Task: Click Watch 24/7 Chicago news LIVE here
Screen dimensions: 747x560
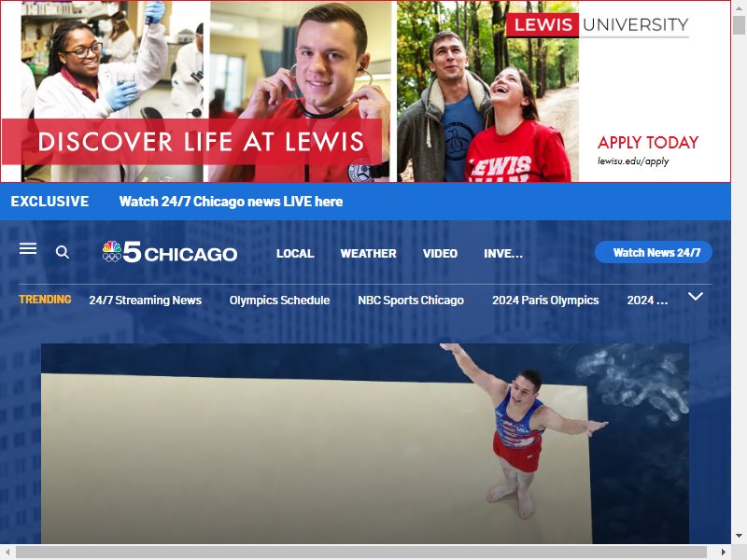Action: coord(231,202)
